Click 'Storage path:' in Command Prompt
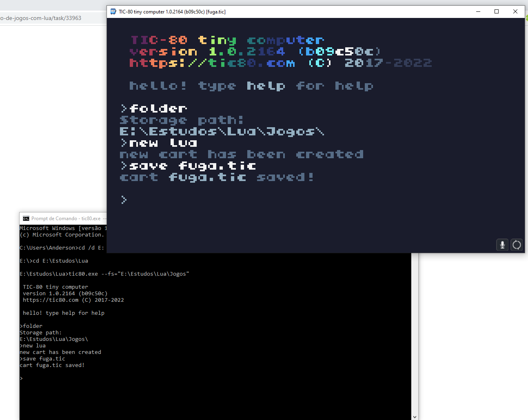Viewport: 528px width, 420px height. click(41, 333)
